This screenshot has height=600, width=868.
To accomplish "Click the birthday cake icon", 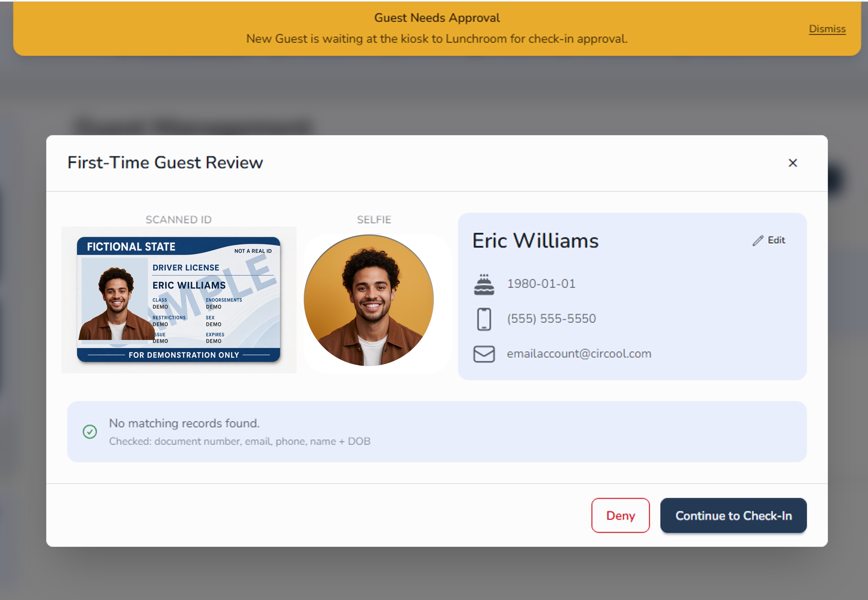I will coord(484,284).
